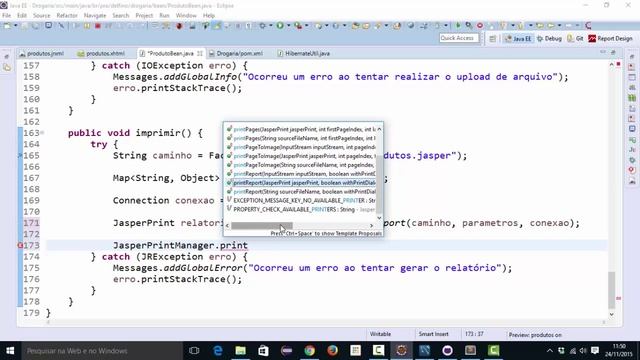Switch to HibernateUtil.java tab

303,53
